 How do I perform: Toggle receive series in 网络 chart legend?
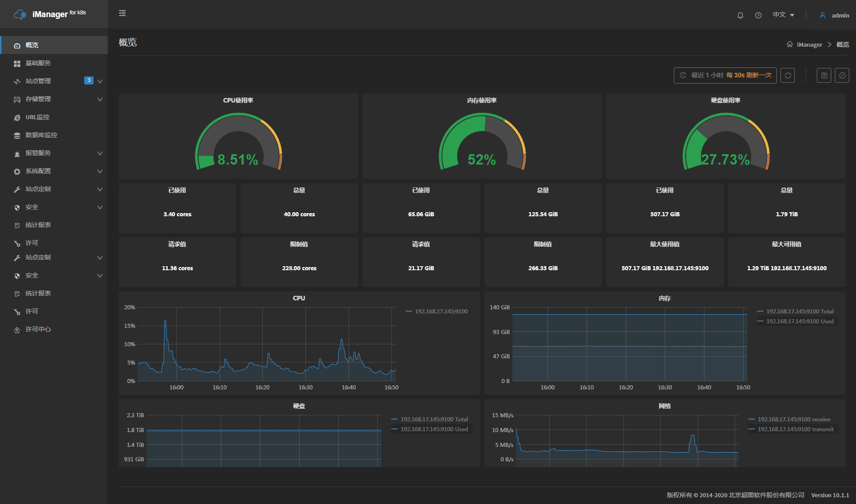click(x=793, y=419)
